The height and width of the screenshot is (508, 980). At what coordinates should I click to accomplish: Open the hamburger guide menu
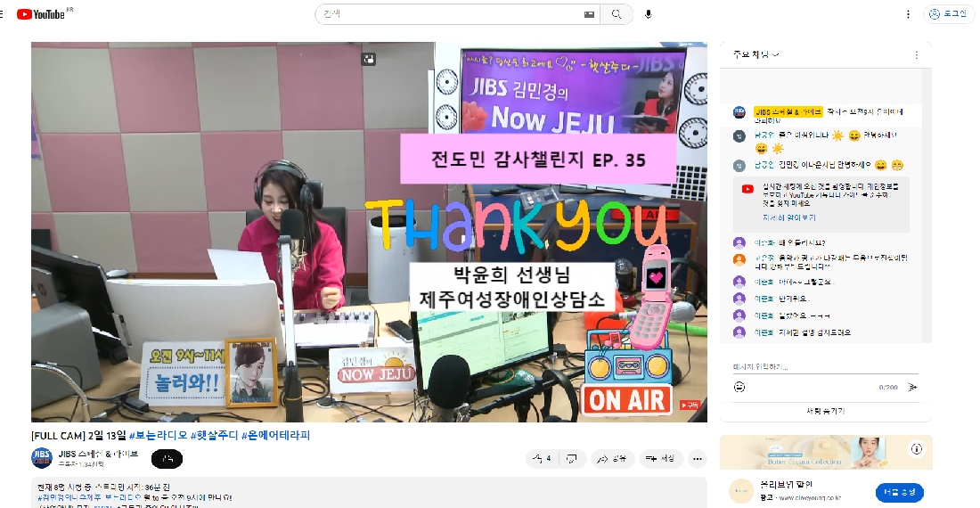tap(1, 13)
